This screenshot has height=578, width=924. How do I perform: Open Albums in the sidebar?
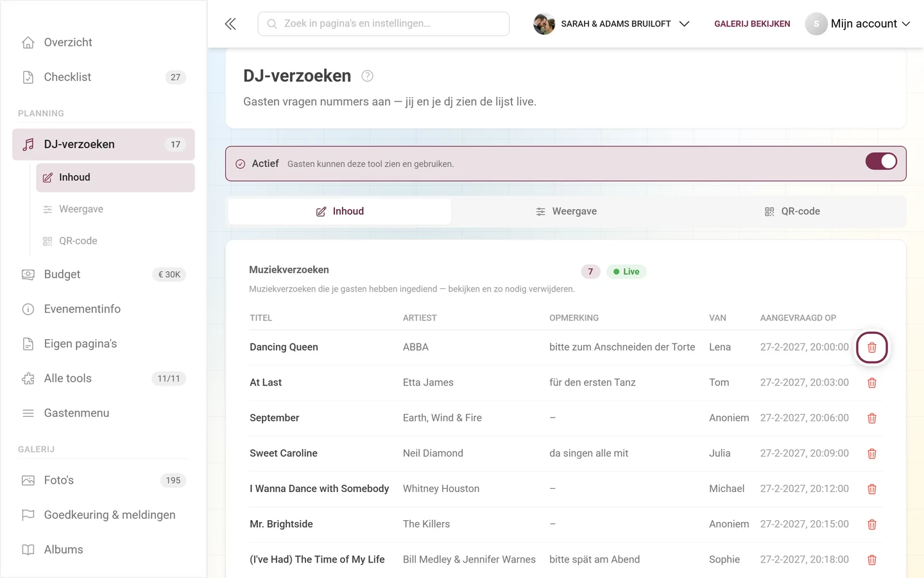[103, 550]
